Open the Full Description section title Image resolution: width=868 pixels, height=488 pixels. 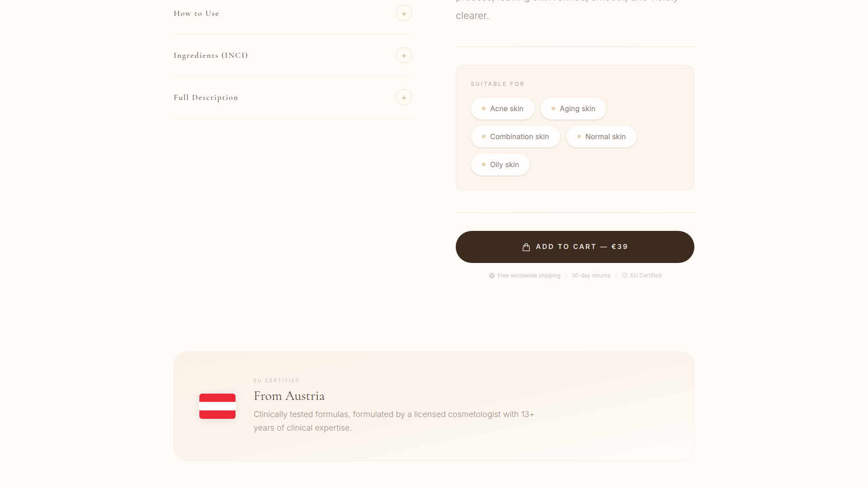click(x=206, y=98)
